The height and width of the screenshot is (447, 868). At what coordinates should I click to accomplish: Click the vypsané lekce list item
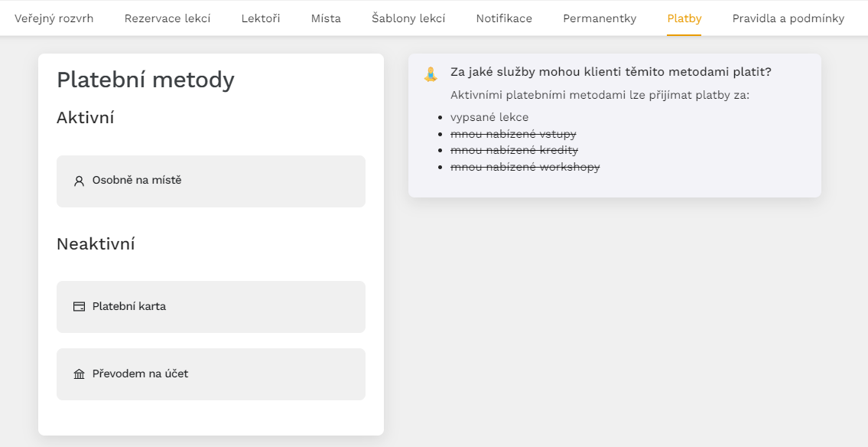point(489,117)
